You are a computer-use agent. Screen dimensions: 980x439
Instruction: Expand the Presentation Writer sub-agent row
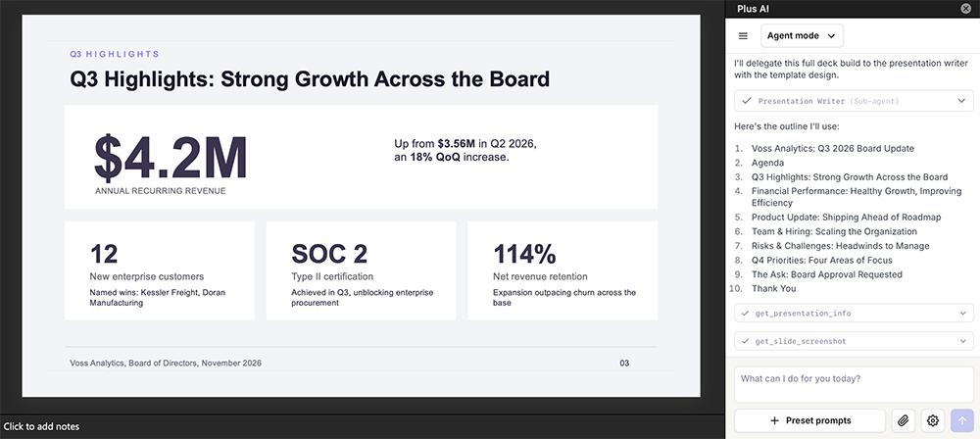click(854, 101)
